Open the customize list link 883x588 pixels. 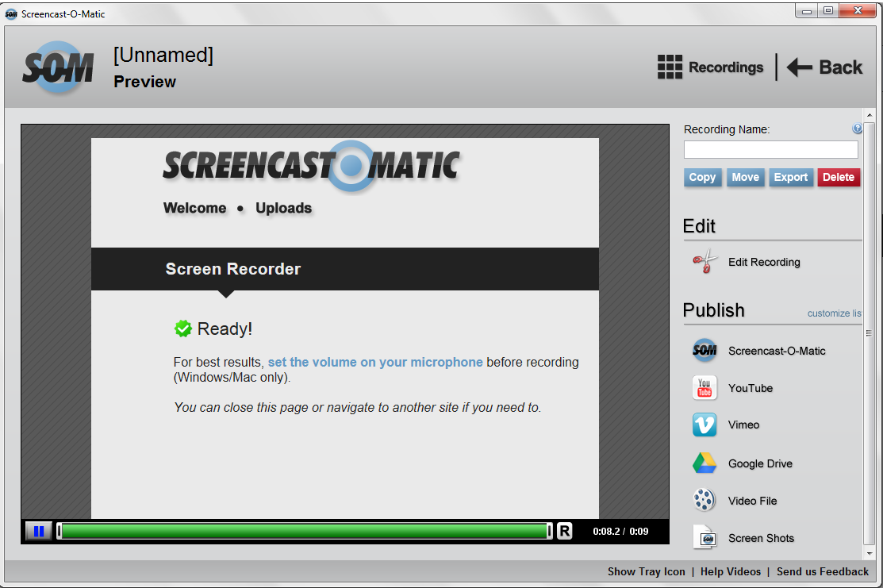coord(834,313)
